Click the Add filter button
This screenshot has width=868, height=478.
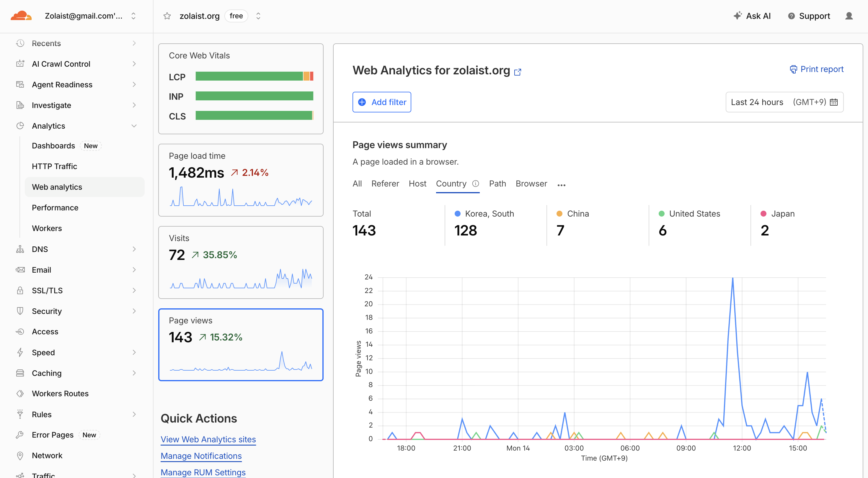382,102
